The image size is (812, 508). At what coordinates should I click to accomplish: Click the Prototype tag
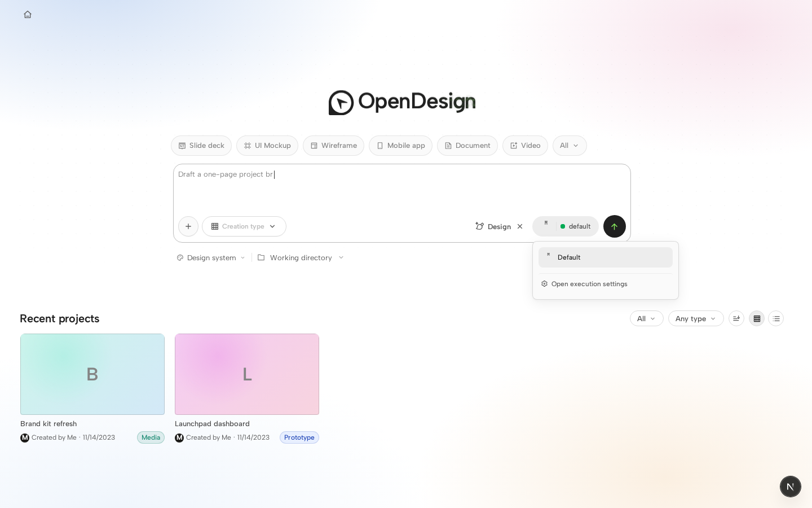tap(299, 437)
